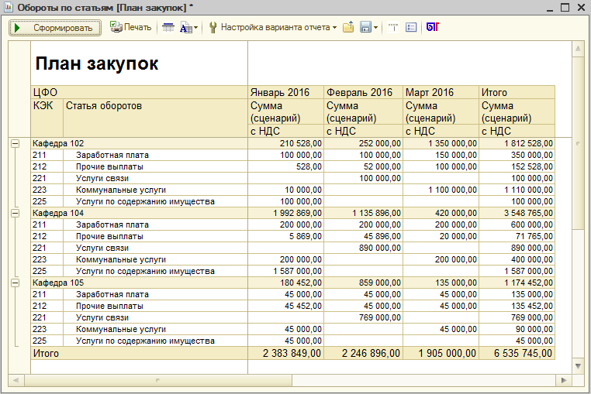
Task: Click the wrench icon for report settings
Action: click(213, 27)
